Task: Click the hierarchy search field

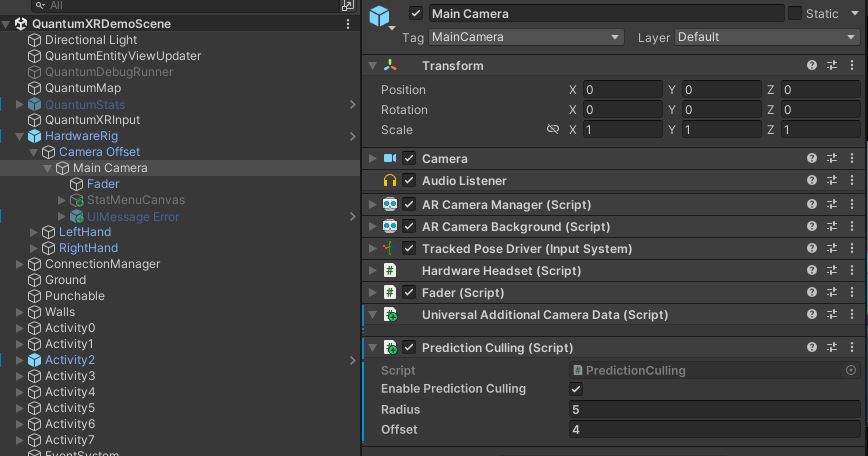Action: point(183,6)
